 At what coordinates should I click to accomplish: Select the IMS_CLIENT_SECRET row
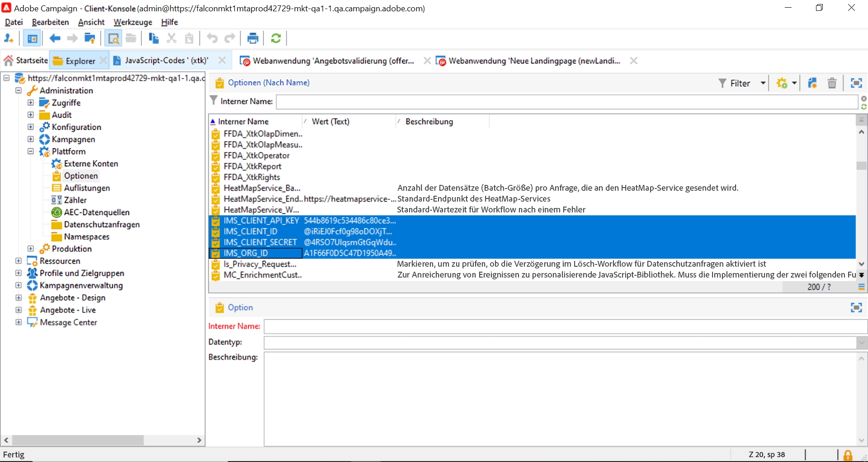[532, 242]
